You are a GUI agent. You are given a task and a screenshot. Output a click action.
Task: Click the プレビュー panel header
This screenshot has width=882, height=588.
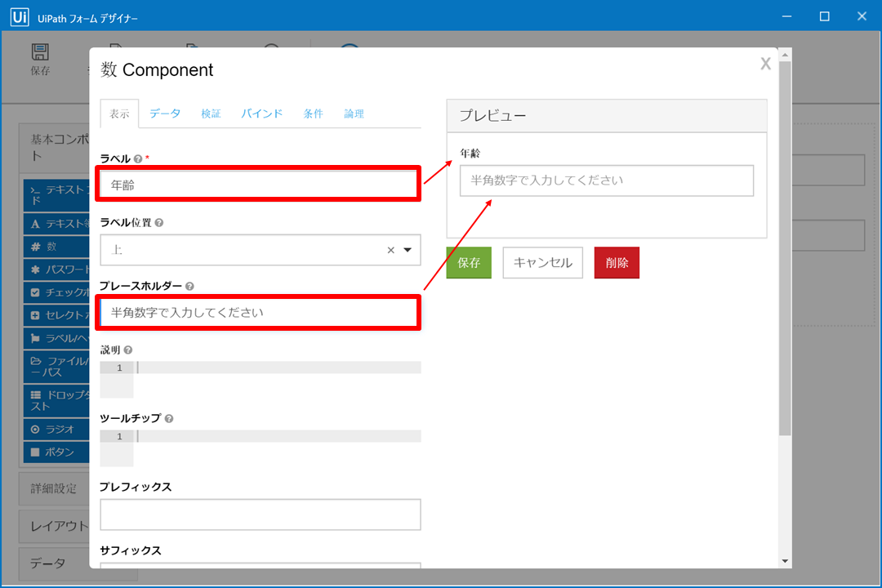point(607,116)
